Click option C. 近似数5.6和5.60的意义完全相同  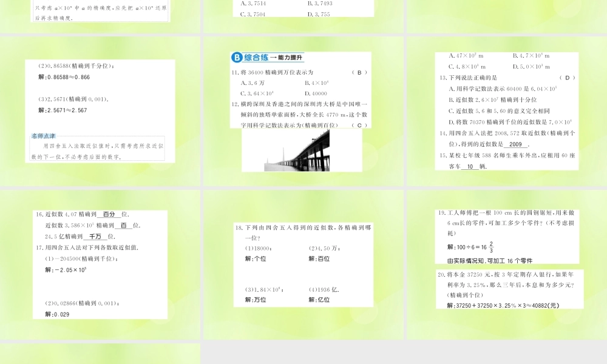500,110
